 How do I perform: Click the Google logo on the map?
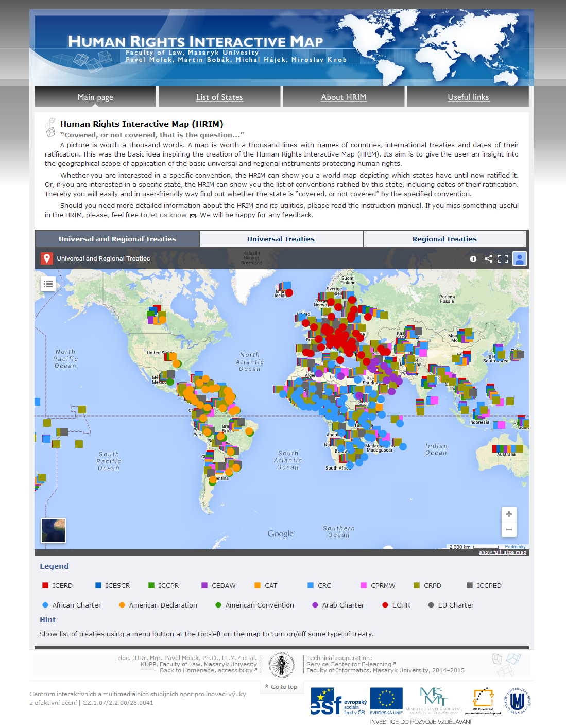click(x=281, y=534)
